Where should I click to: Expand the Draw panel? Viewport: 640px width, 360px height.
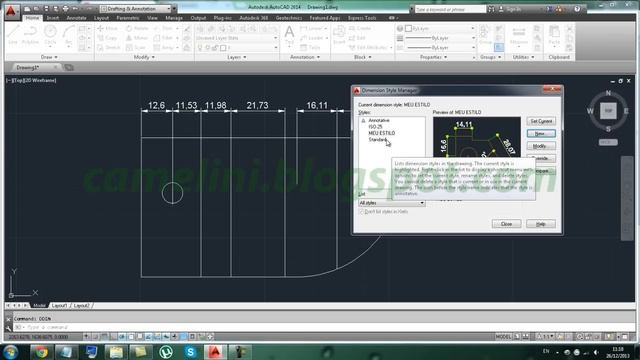tap(49, 57)
